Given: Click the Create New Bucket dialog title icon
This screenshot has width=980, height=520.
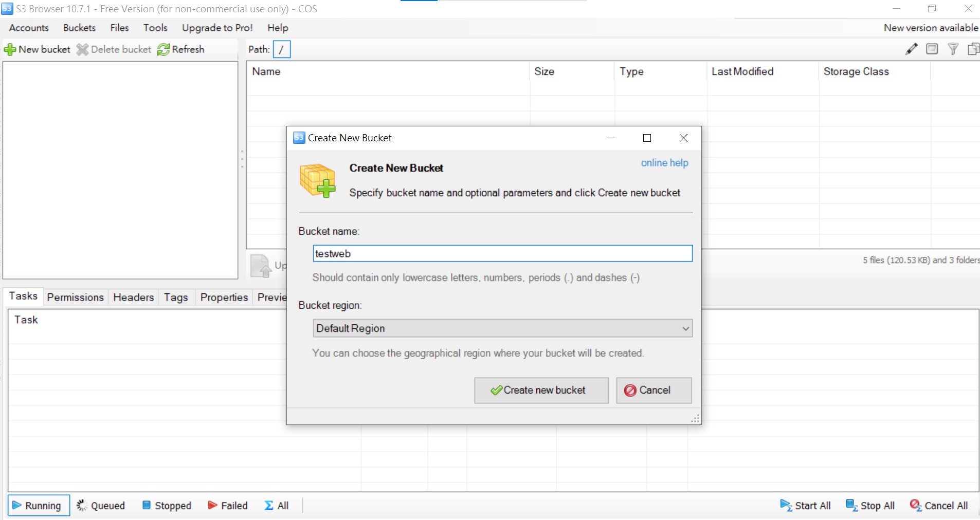Looking at the screenshot, I should (x=299, y=138).
